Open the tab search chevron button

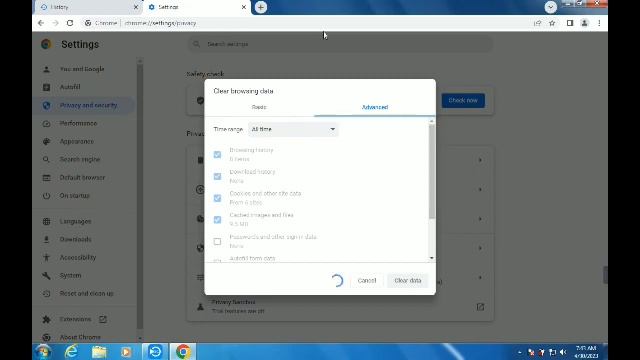pyautogui.click(x=551, y=7)
